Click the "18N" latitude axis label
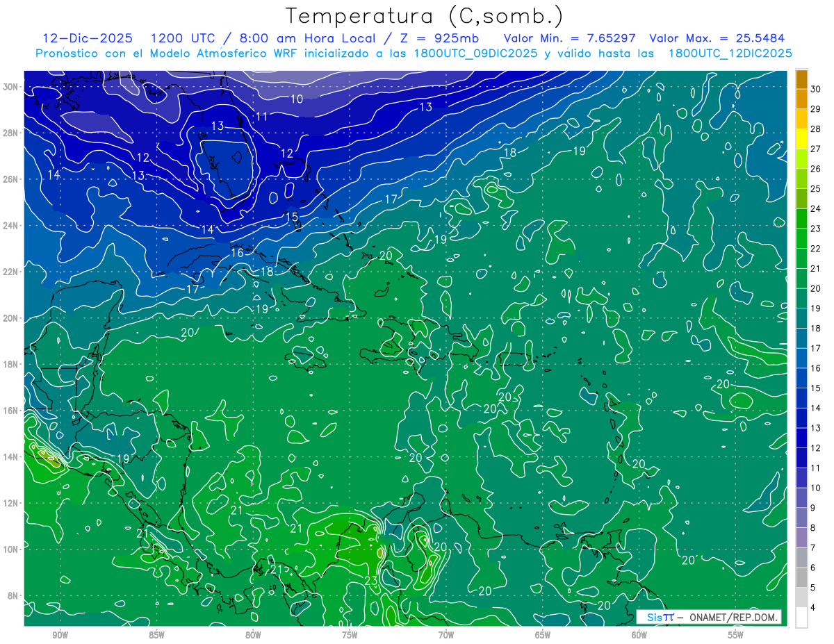 point(12,364)
